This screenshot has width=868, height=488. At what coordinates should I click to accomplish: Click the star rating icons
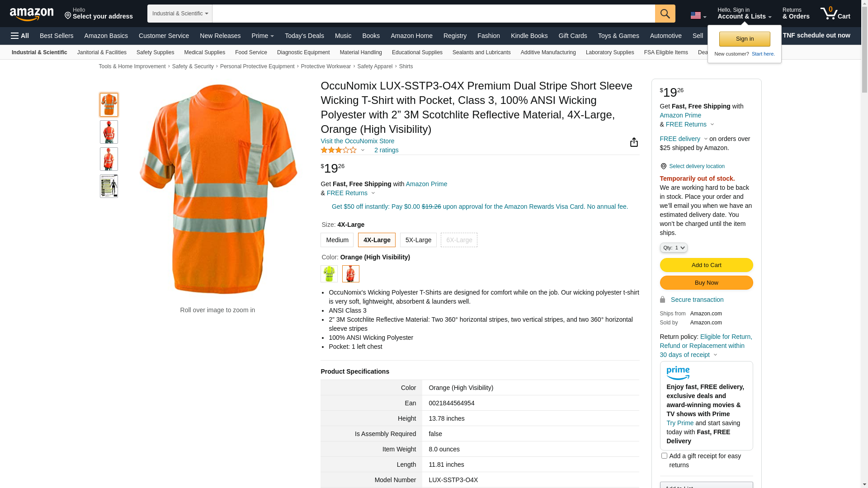point(339,150)
